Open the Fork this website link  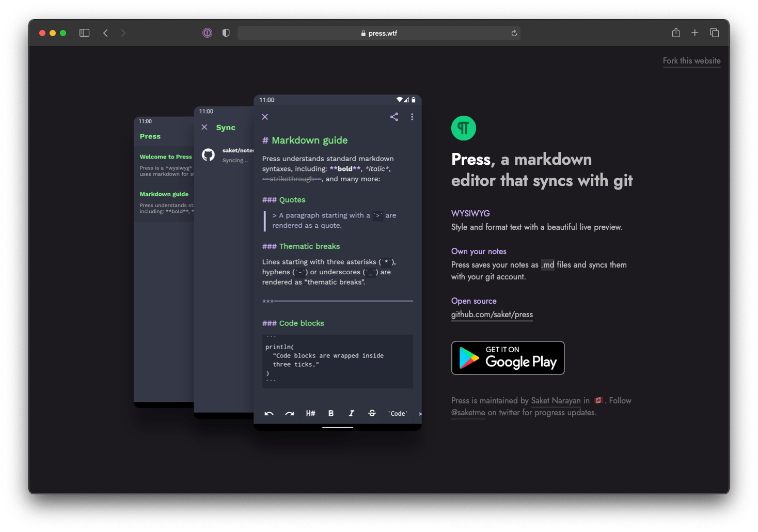[691, 61]
